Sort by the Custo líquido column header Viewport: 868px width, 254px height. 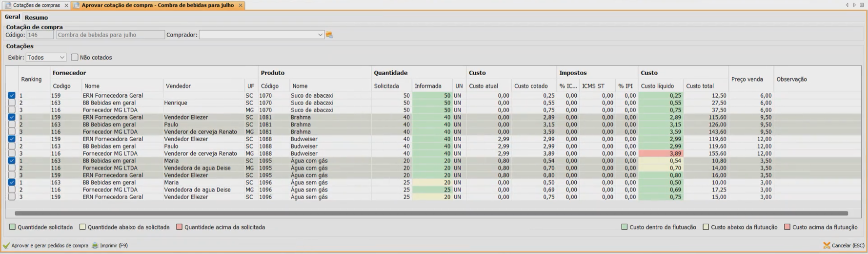(x=657, y=86)
